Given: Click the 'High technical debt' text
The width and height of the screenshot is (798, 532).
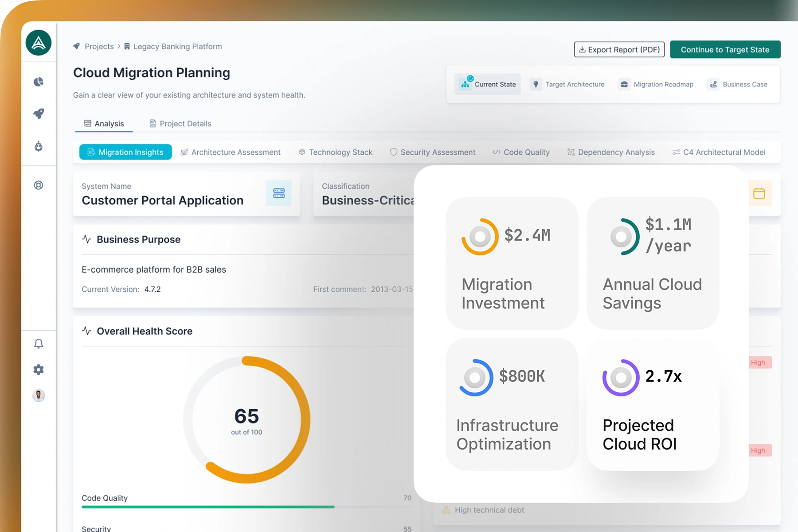Looking at the screenshot, I should click(x=489, y=510).
